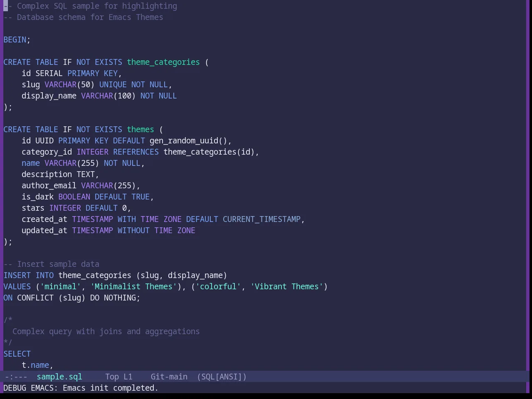Click t.name in the select list
Screen dimensions: 532x399
pyautogui.click(x=35, y=365)
